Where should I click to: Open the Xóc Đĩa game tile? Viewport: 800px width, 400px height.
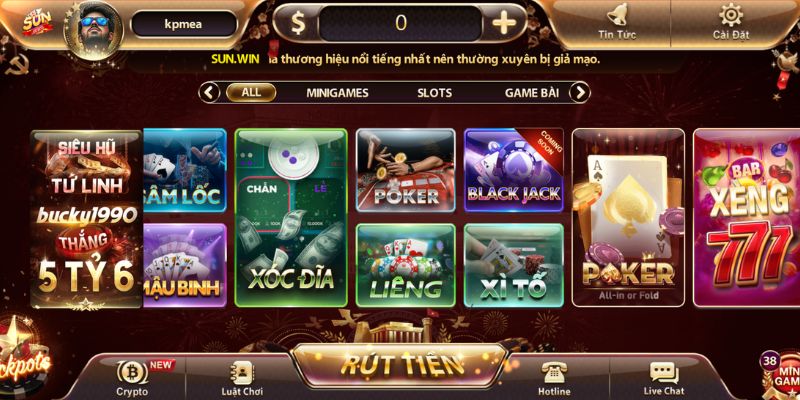pos(291,218)
